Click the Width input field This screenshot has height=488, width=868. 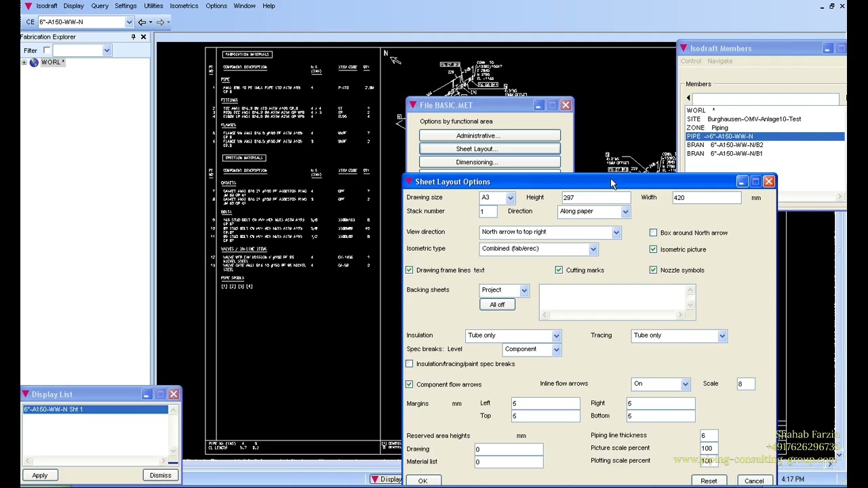click(x=707, y=198)
